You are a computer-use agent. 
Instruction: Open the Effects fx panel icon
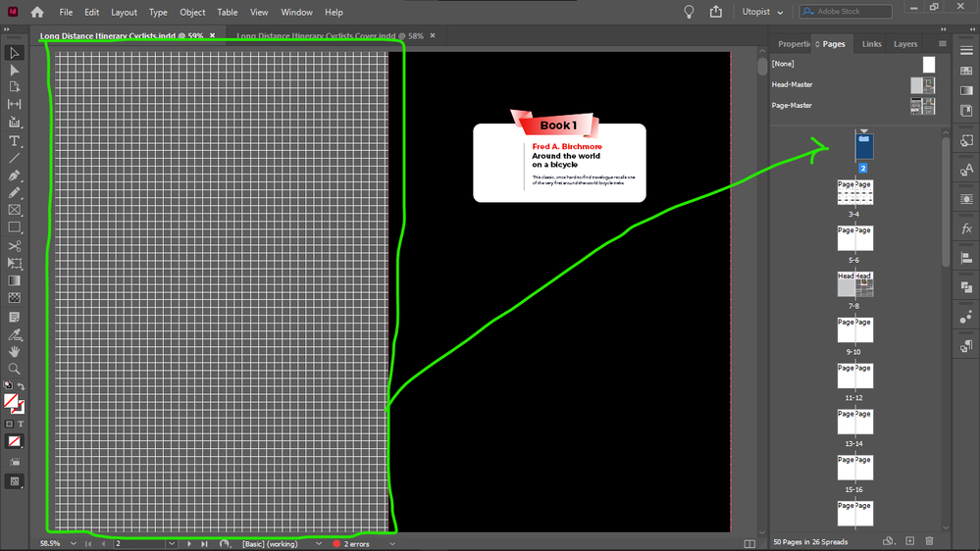click(966, 228)
